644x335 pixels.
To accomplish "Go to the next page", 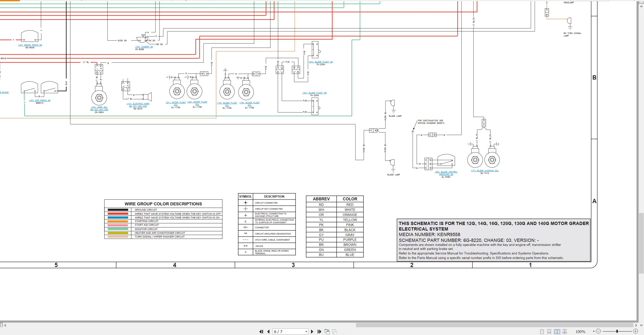I will 312,331.
